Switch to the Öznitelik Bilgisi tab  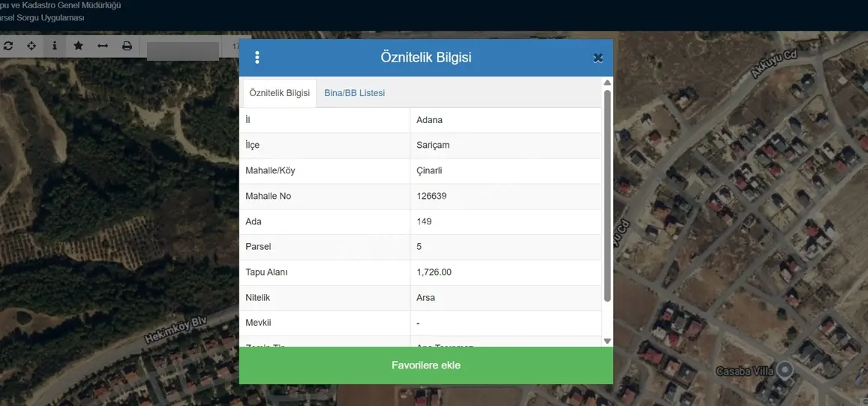(x=280, y=93)
